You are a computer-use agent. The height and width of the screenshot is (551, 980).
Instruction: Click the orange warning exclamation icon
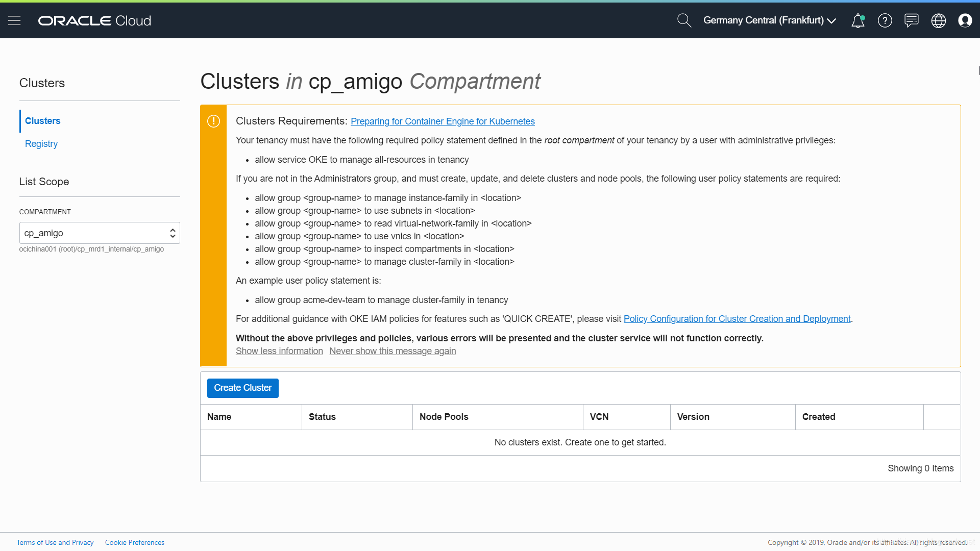click(213, 121)
